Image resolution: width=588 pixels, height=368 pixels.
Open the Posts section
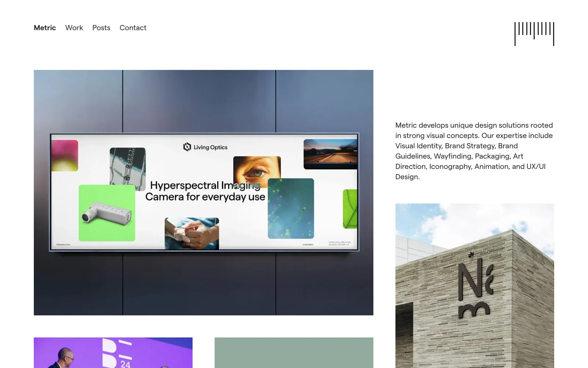click(x=101, y=28)
